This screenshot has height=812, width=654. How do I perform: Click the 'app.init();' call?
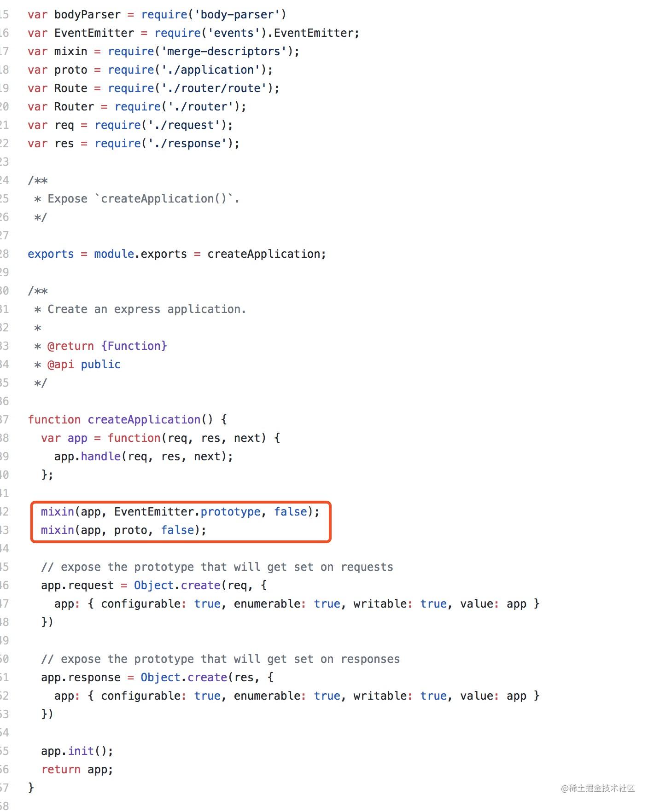[x=77, y=751]
